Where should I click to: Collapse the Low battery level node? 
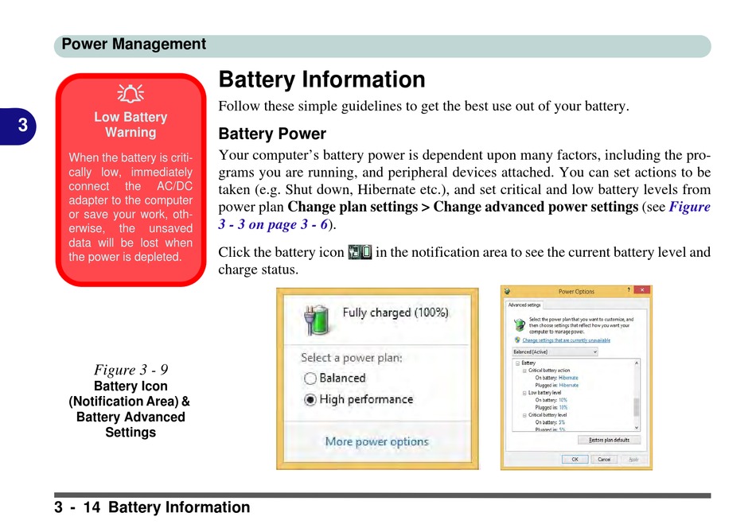pos(524,393)
